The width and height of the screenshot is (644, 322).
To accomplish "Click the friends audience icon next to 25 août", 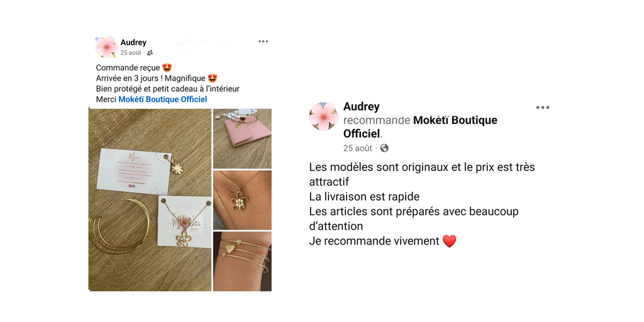I will (x=150, y=53).
